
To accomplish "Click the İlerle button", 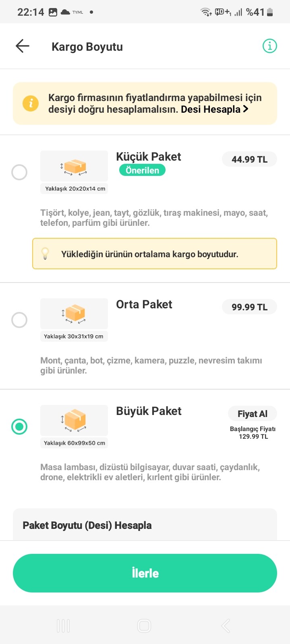I will [145, 573].
